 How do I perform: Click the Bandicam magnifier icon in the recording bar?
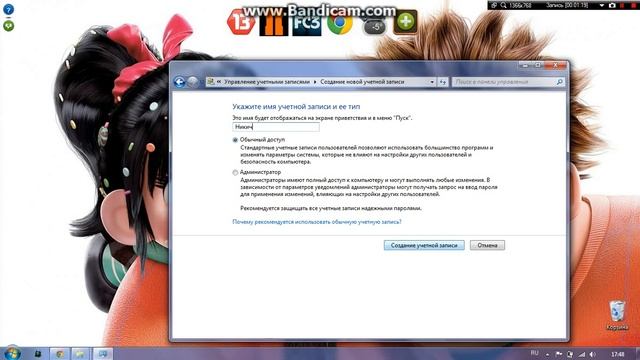(504, 5)
